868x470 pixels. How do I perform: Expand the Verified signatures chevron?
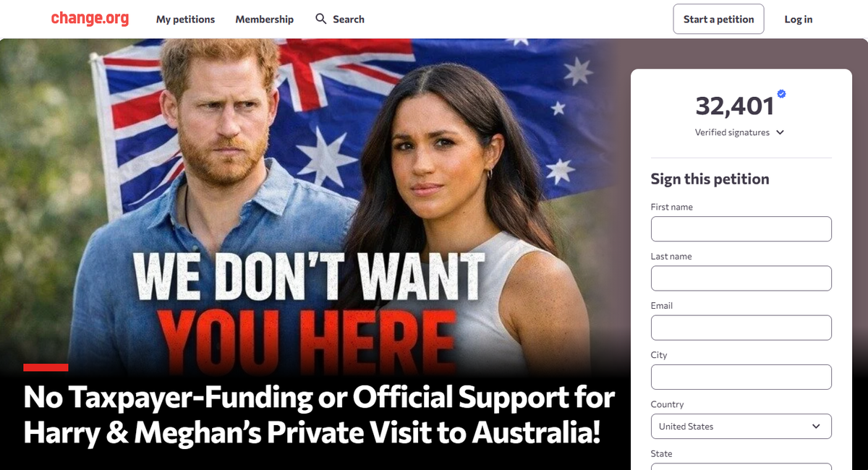[780, 132]
